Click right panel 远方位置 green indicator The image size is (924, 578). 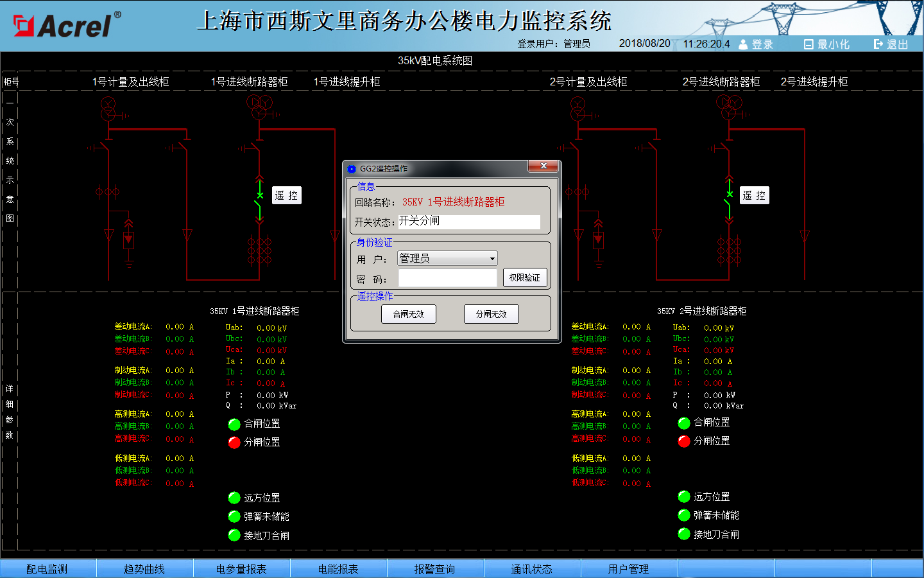[x=684, y=497]
